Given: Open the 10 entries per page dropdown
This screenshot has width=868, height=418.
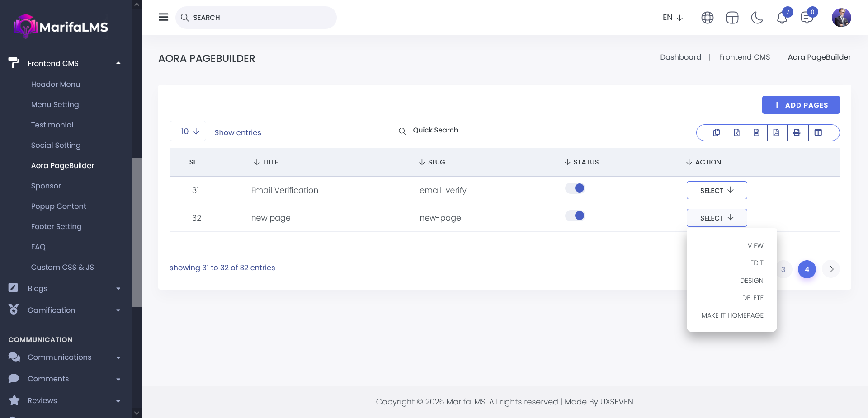Looking at the screenshot, I should pyautogui.click(x=188, y=132).
